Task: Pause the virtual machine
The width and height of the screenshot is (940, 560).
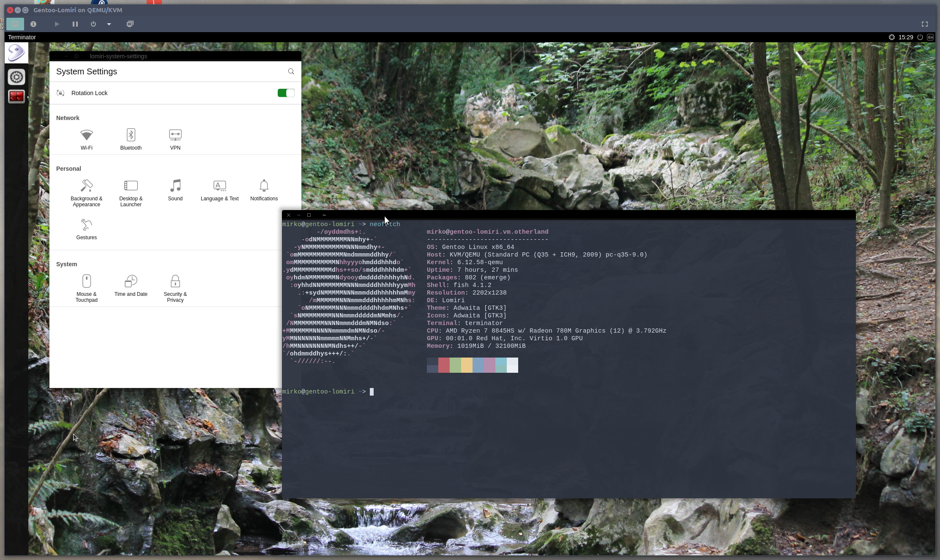Action: click(x=75, y=24)
